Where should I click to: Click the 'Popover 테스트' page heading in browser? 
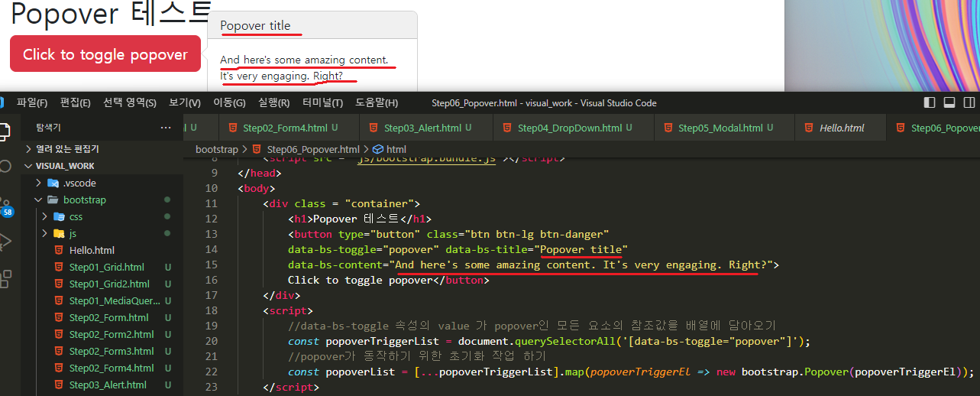click(x=111, y=13)
